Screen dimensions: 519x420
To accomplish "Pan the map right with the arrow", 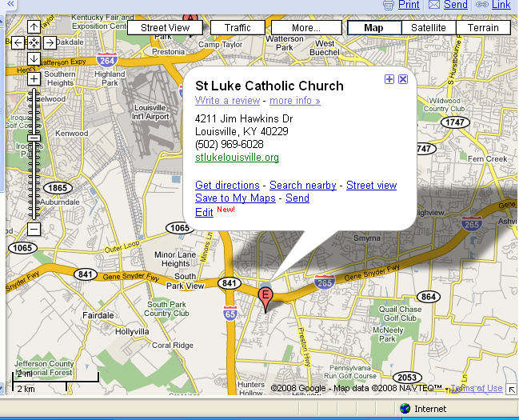I will pyautogui.click(x=50, y=42).
